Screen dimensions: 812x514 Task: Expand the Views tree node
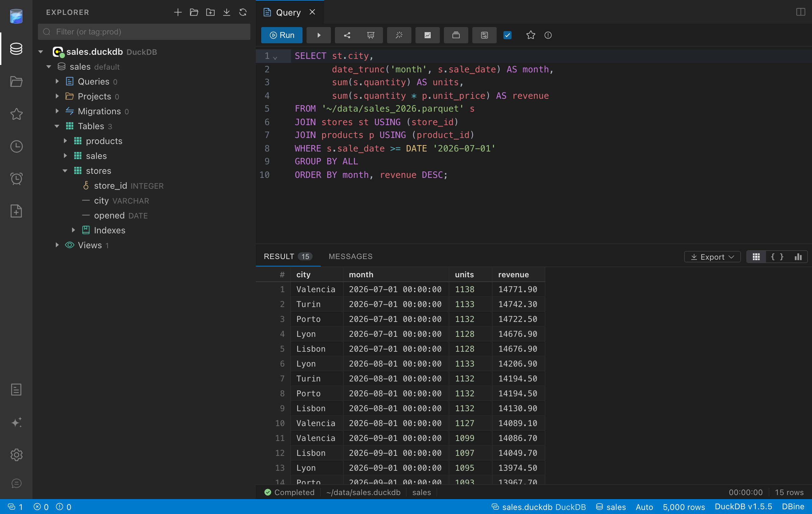point(57,245)
